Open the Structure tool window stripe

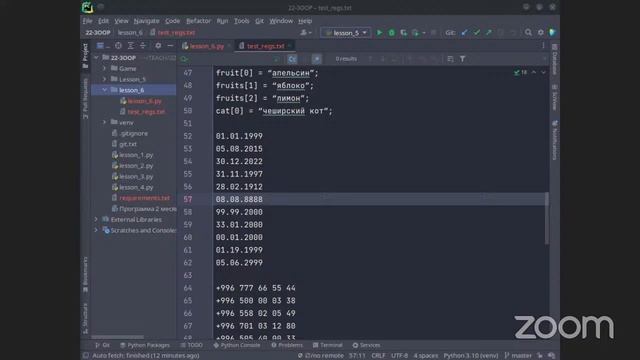(x=85, y=318)
